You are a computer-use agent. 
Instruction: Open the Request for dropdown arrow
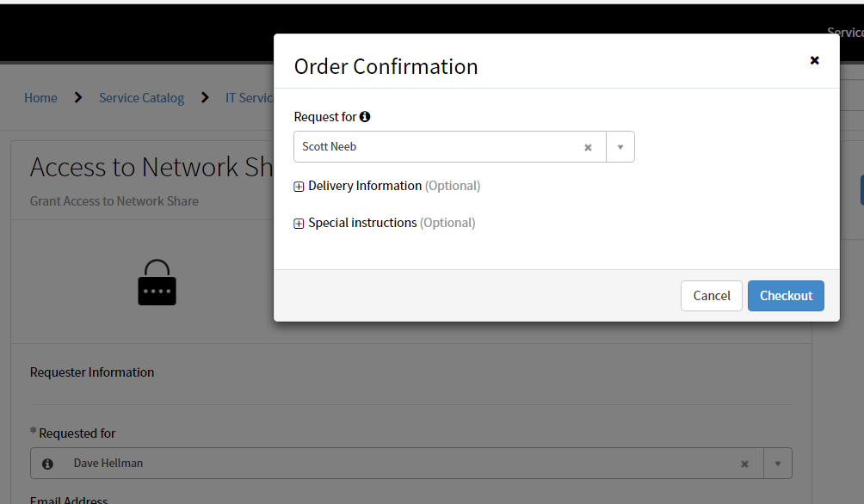(x=620, y=146)
